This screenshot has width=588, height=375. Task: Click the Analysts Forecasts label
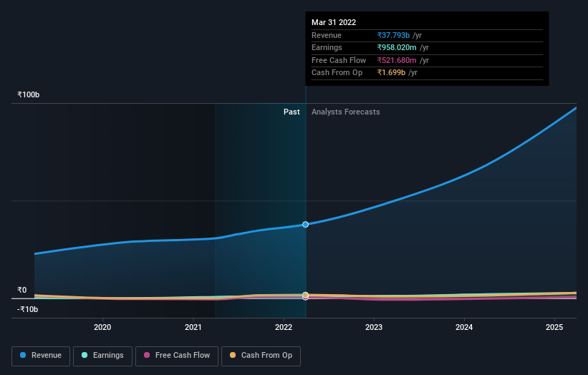345,112
